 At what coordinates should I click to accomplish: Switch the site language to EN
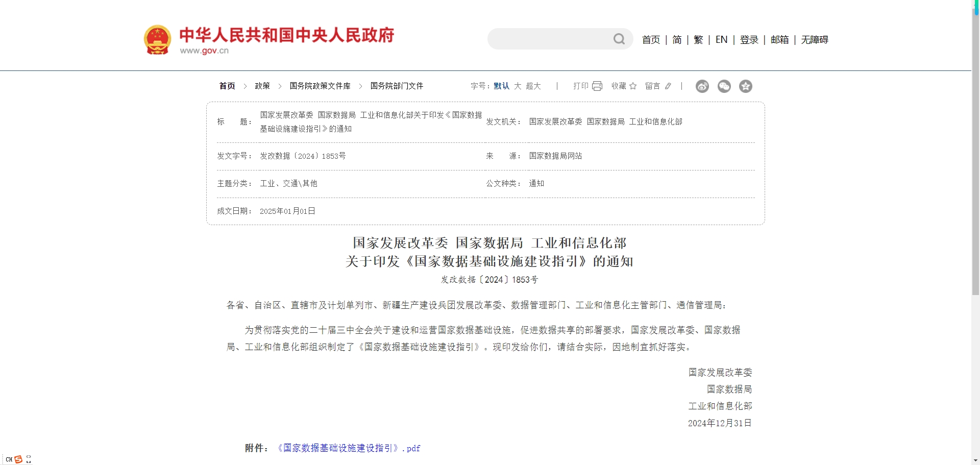point(721,39)
